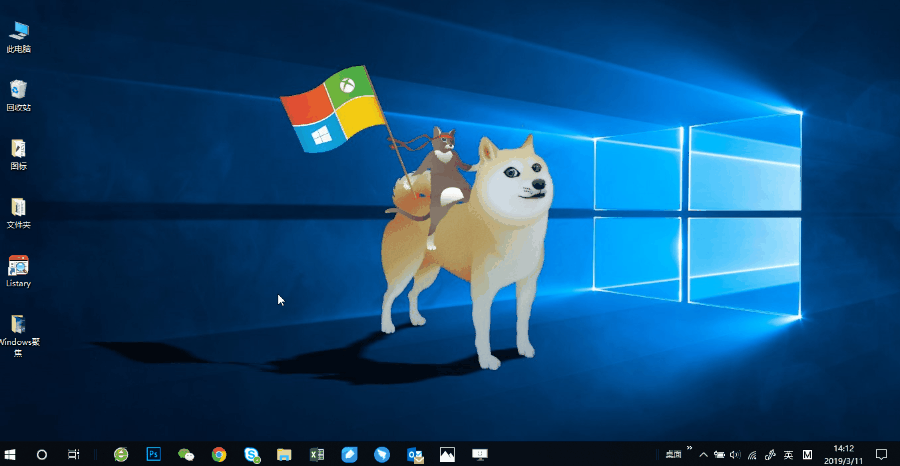Viewport: 900px width, 466px height.
Task: Check the battery power status icon
Action: click(720, 455)
